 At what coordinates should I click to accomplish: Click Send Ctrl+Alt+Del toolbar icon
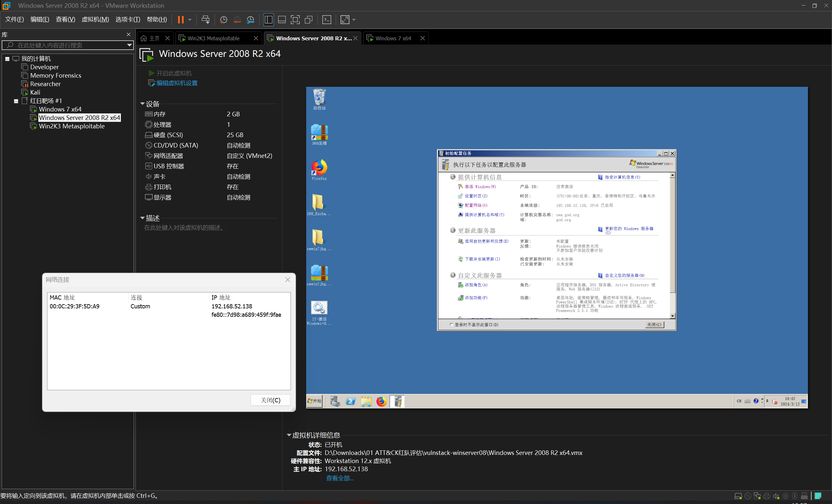[x=205, y=19]
